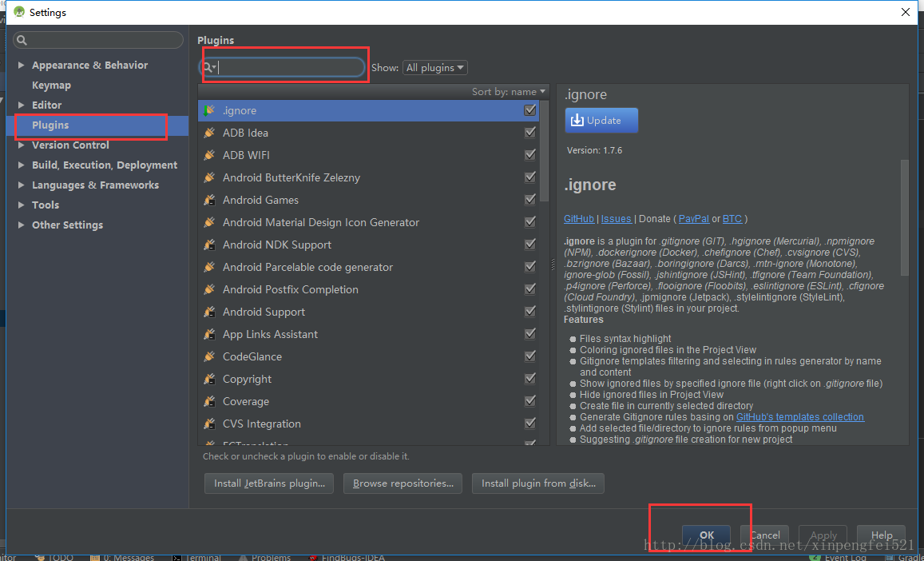Uncheck the ADB Idea plugin

(529, 132)
